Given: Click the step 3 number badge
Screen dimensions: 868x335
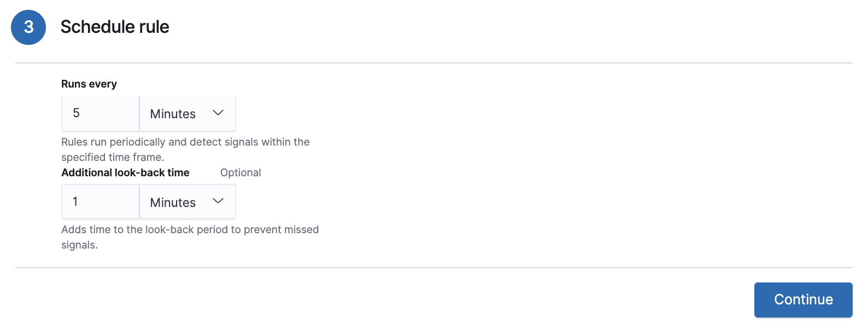Looking at the screenshot, I should 28,27.
